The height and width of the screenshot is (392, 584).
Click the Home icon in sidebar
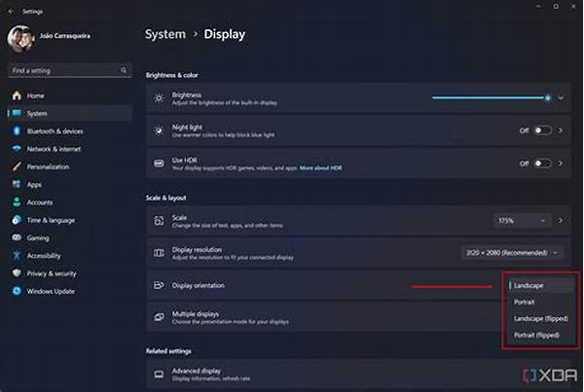[17, 95]
